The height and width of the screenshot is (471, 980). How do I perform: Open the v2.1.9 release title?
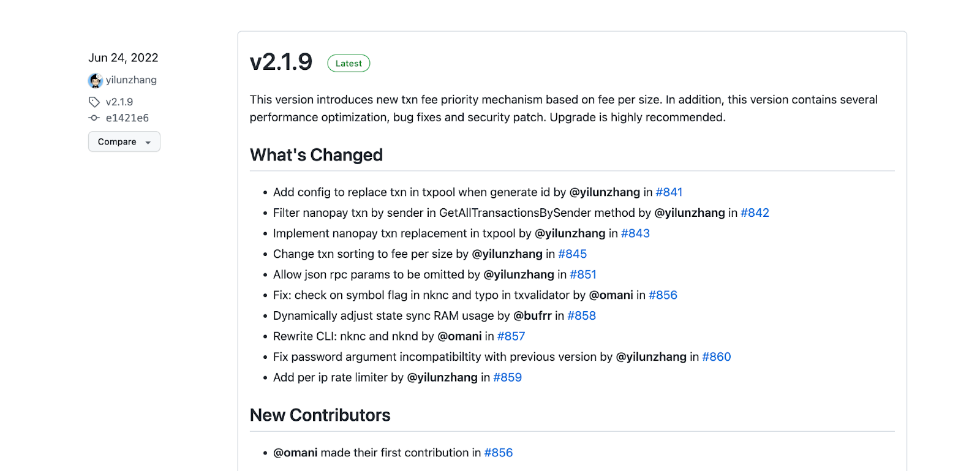point(281,62)
